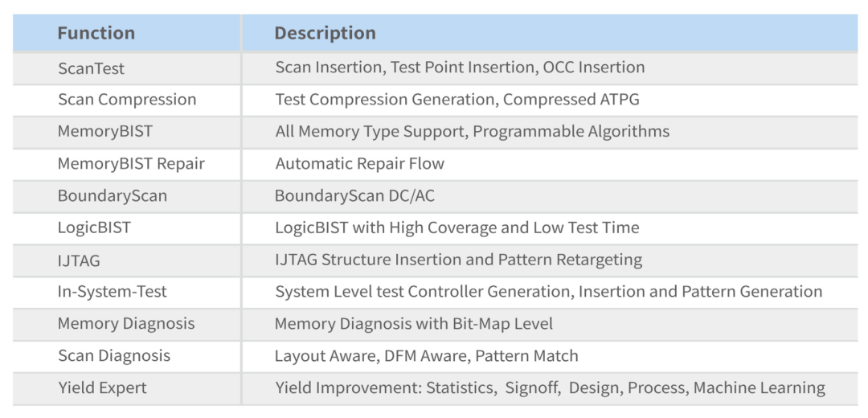Viewport: 868px width, 418px height.
Task: Select the Memory Diagnosis with Bit-Map description
Action: point(413,324)
